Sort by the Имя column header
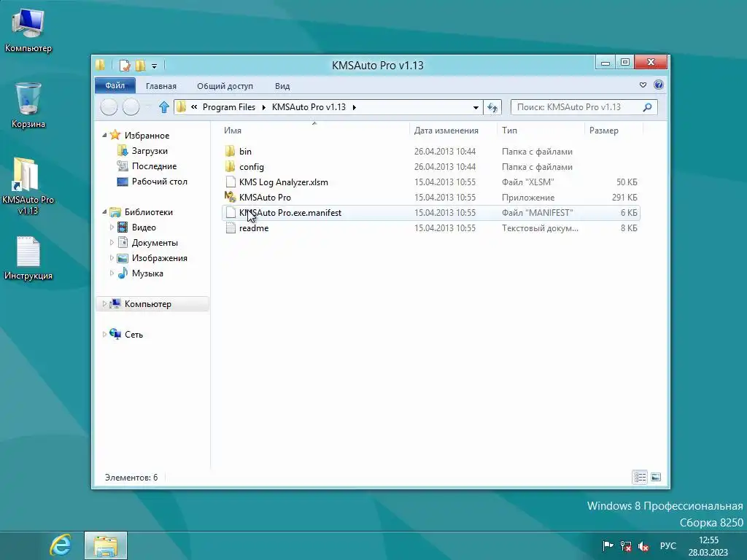Screen dimensions: 747x560 (x=233, y=131)
